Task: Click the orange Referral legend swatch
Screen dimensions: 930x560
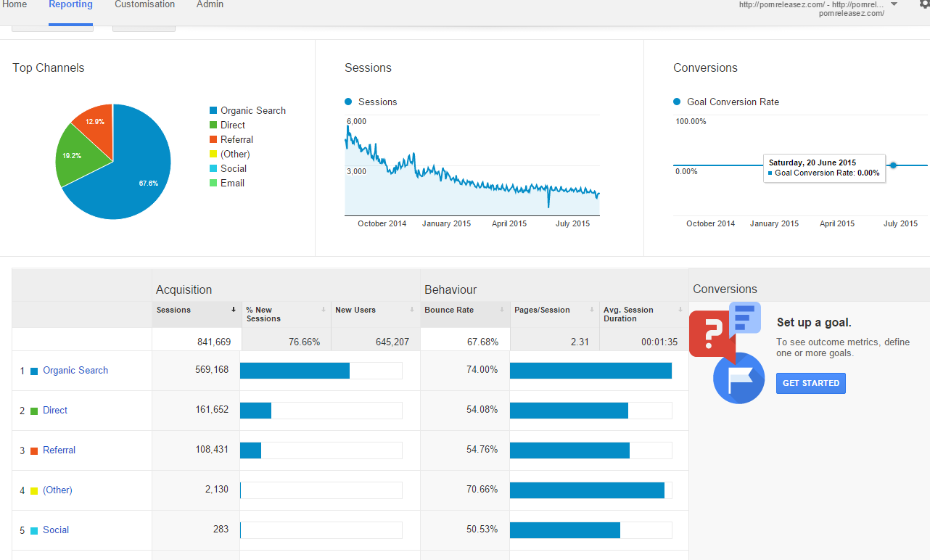Action: [x=213, y=140]
